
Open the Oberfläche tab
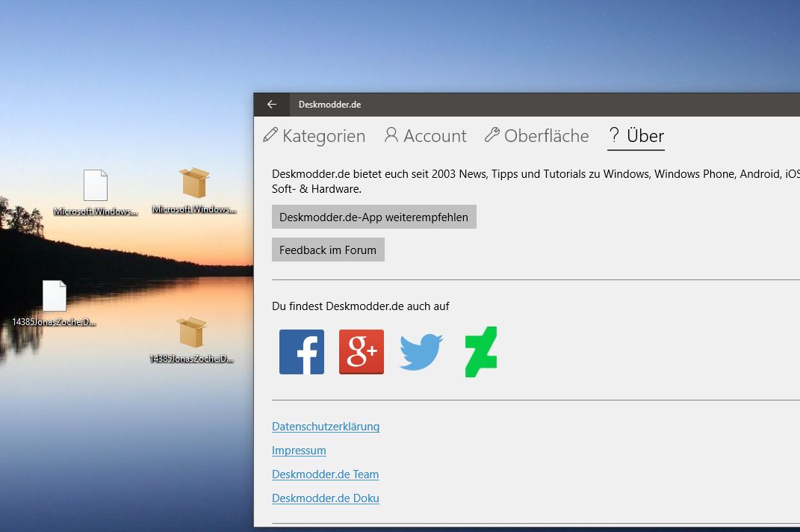(x=536, y=136)
